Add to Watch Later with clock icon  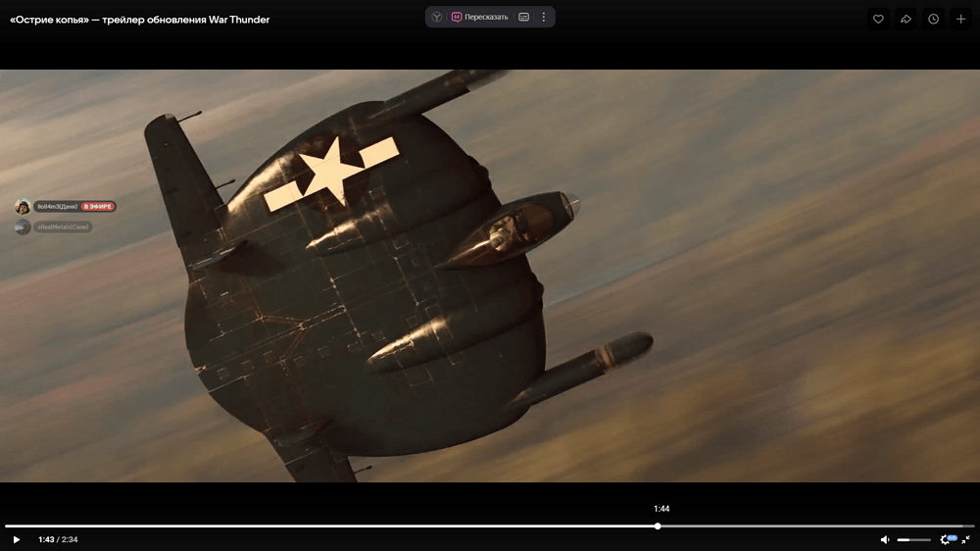click(x=933, y=19)
